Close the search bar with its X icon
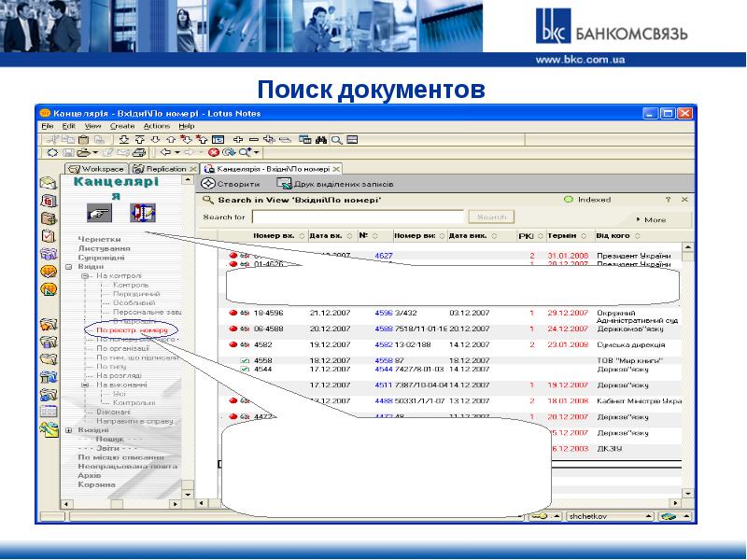Viewport: 747px width, 560px height. click(685, 200)
